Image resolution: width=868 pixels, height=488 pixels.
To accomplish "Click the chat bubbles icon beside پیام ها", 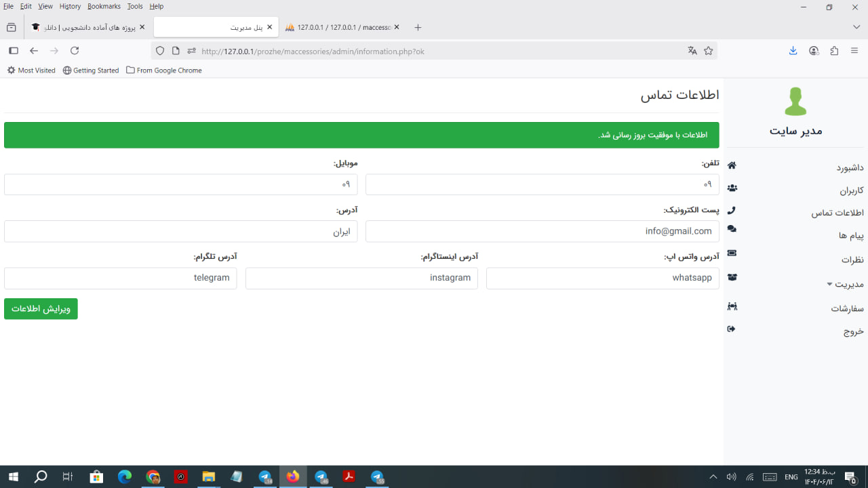I will tap(732, 229).
